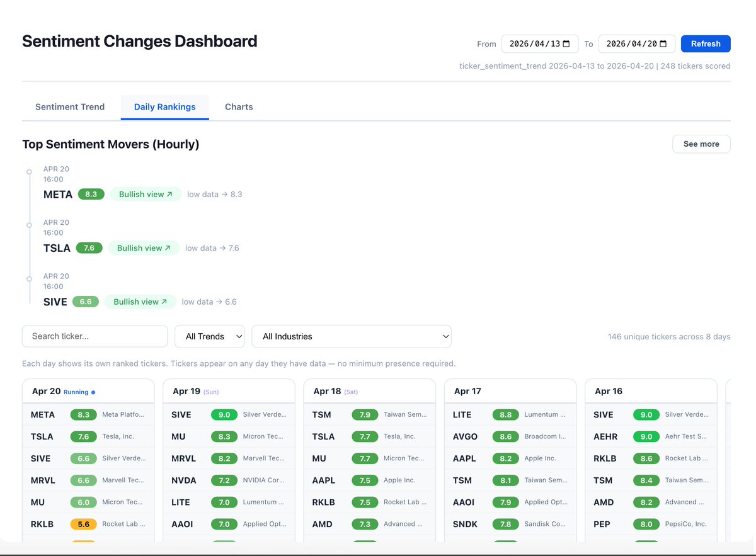Viewport: 756px width, 556px height.
Task: Select MRVL 8.2 row in Apr 19 column
Action: coord(229,458)
